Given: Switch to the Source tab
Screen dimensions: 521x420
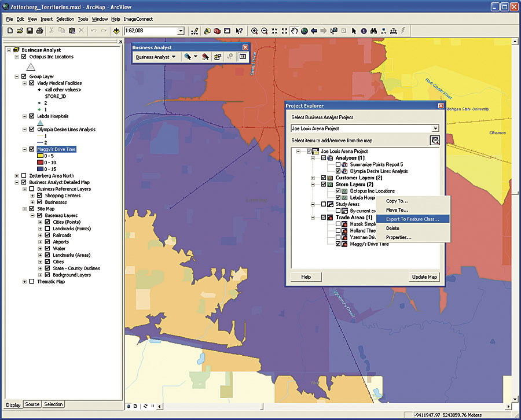Looking at the screenshot, I should click(x=32, y=404).
